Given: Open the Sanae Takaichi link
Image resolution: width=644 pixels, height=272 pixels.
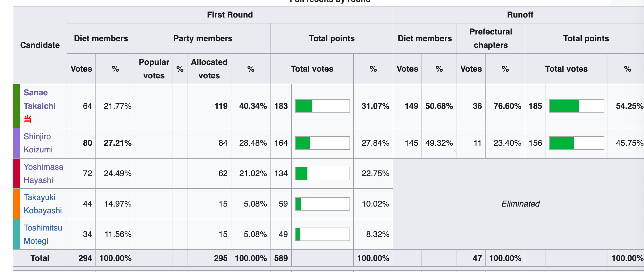Looking at the screenshot, I should (x=39, y=99).
